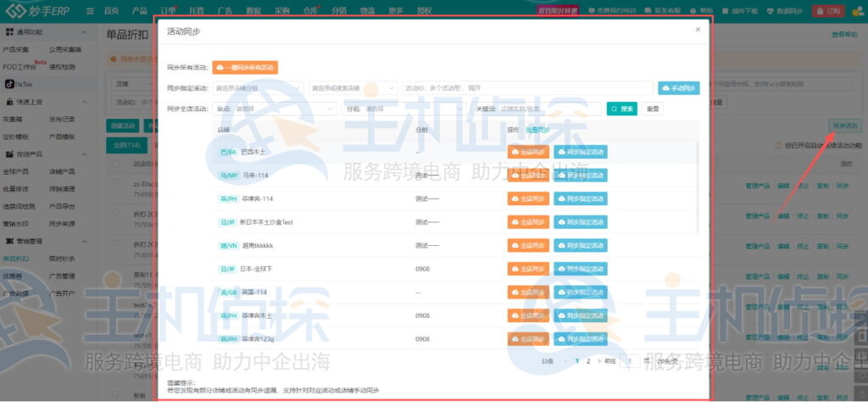Open the shop group dropdown in 同步指定活动 row
Screen dimensions: 868x402
click(258, 88)
